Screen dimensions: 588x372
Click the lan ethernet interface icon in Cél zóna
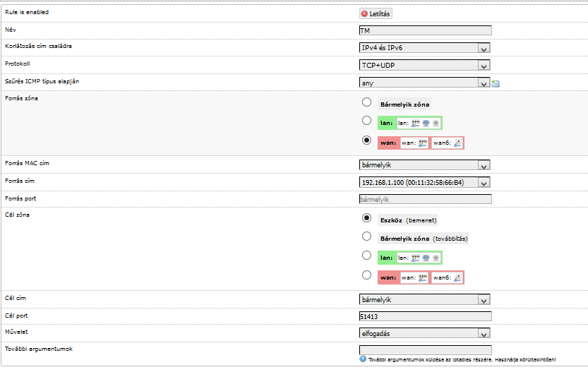pyautogui.click(x=416, y=258)
